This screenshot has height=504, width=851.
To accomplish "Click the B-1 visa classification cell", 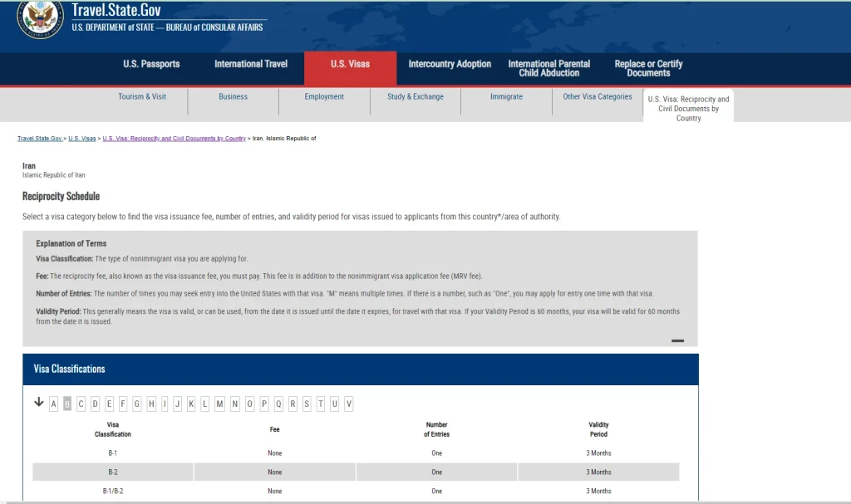I will pyautogui.click(x=113, y=453).
